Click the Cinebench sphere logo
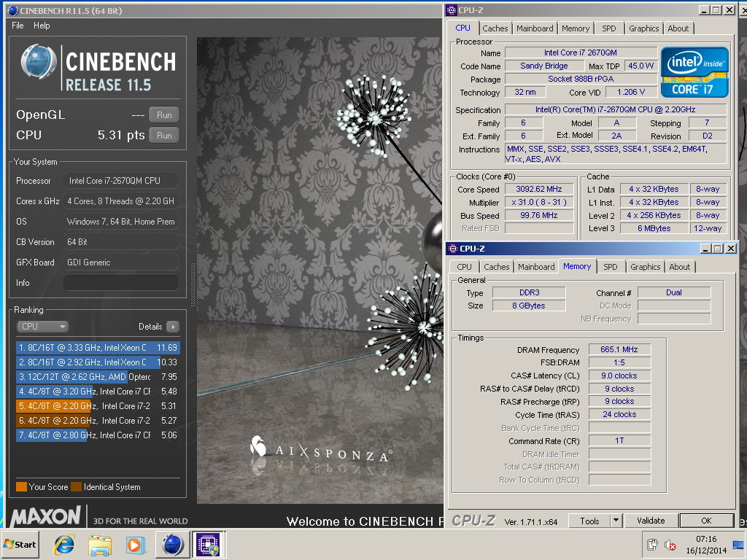The image size is (747, 560). coord(38,62)
